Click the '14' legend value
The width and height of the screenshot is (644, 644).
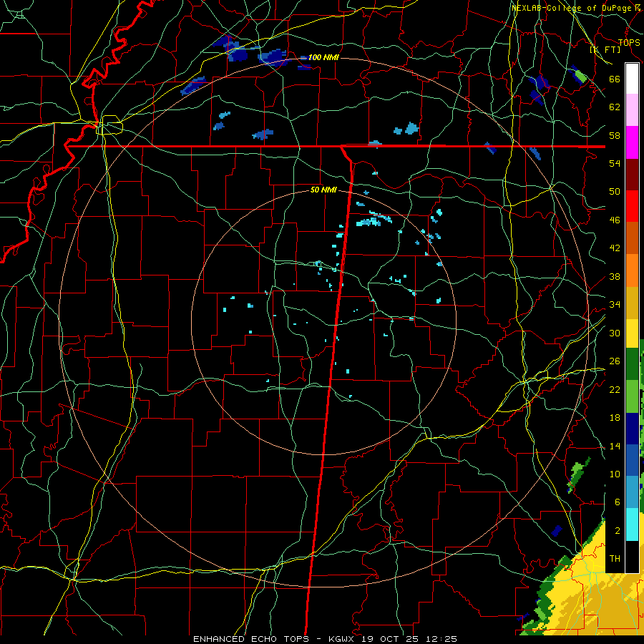[x=615, y=446]
